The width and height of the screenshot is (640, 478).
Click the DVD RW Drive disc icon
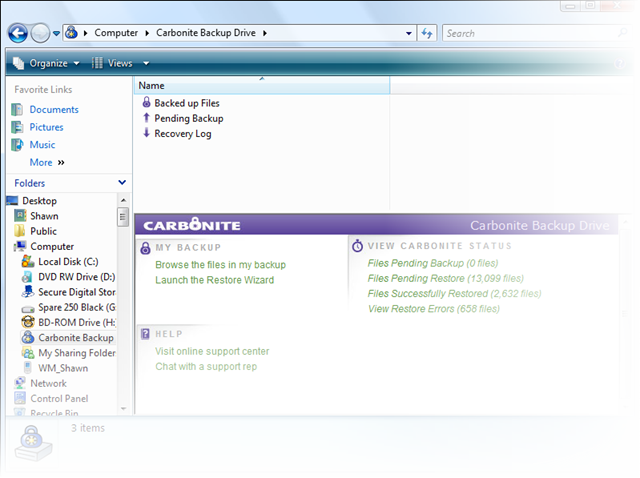27,277
